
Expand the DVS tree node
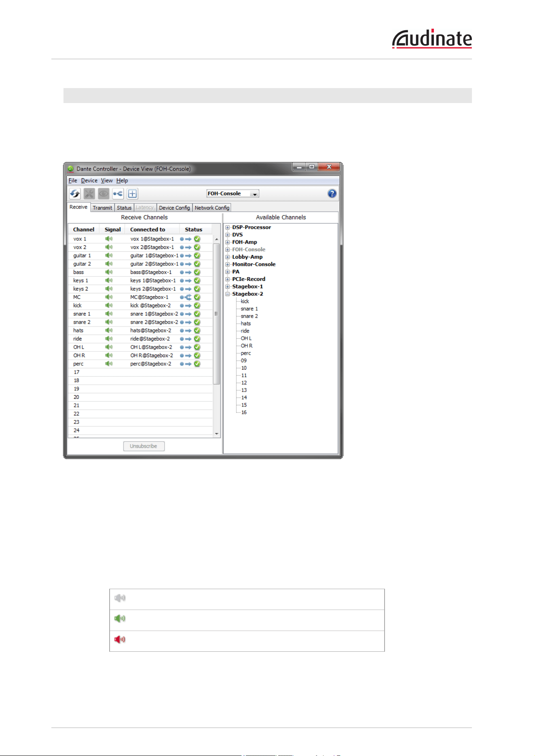tap(228, 235)
